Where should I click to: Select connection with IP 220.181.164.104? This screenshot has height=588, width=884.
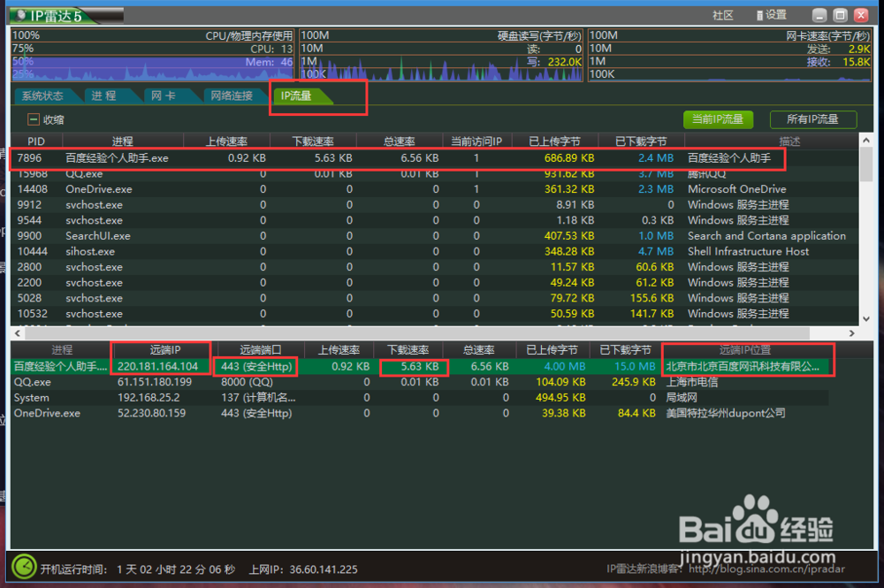tap(420, 366)
